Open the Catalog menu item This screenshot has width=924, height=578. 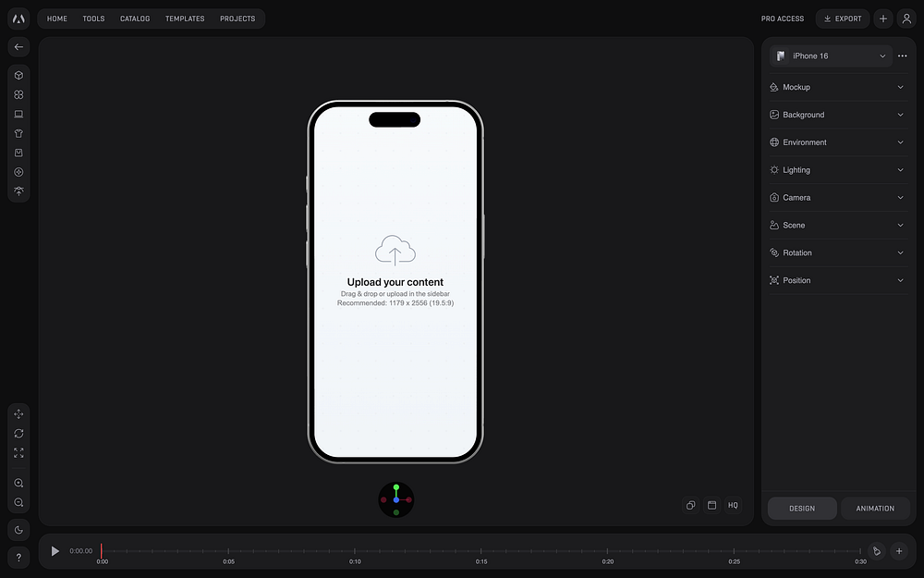(135, 18)
